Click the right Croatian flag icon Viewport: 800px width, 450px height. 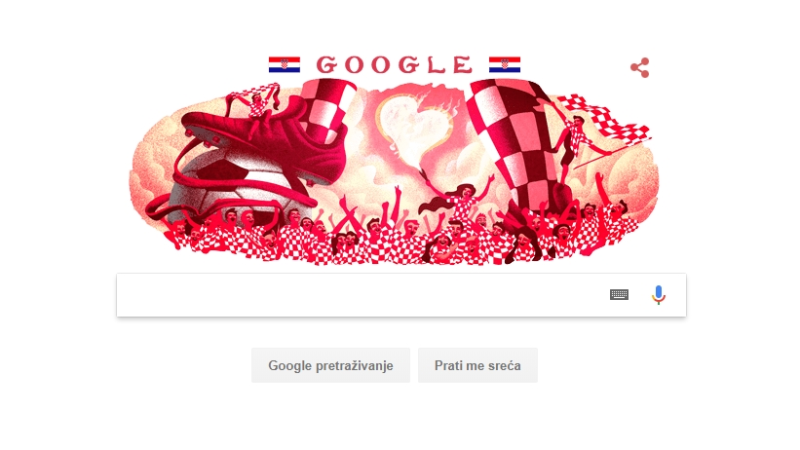(505, 65)
